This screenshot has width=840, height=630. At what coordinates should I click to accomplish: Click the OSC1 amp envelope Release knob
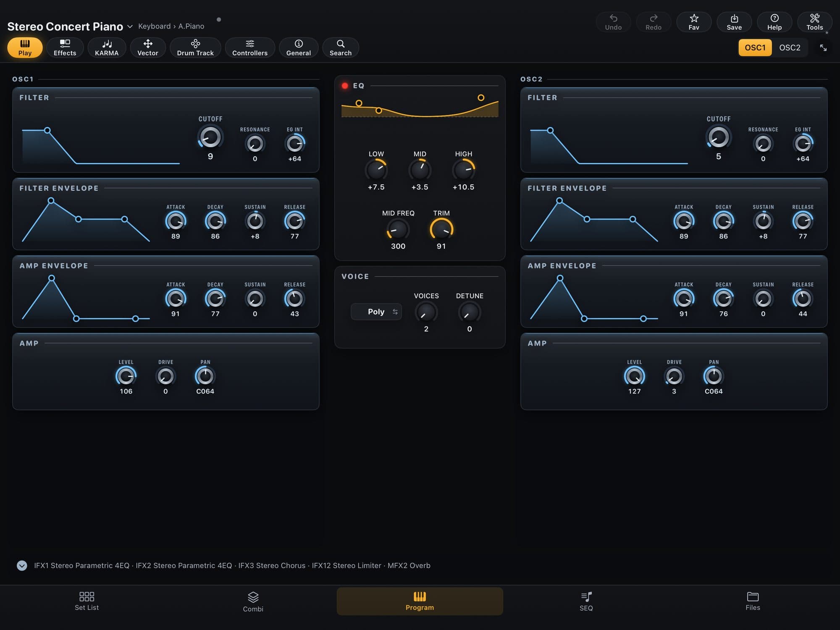tap(294, 299)
